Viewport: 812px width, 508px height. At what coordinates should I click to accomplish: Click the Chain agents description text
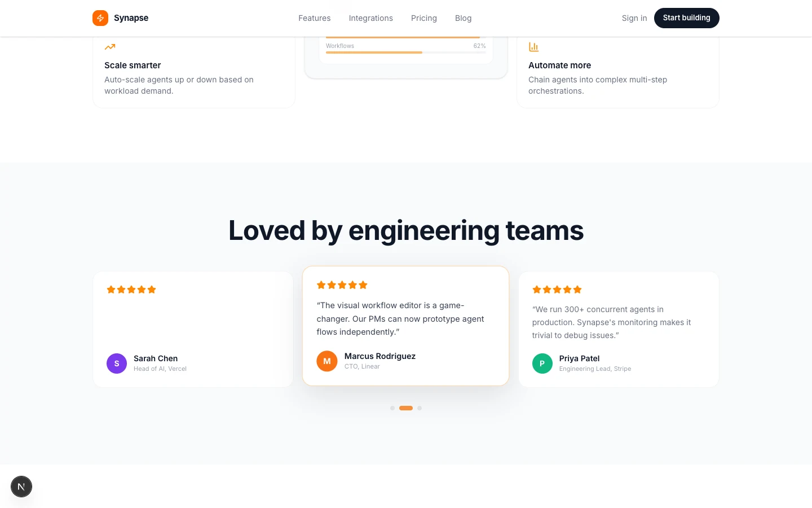tap(598, 85)
